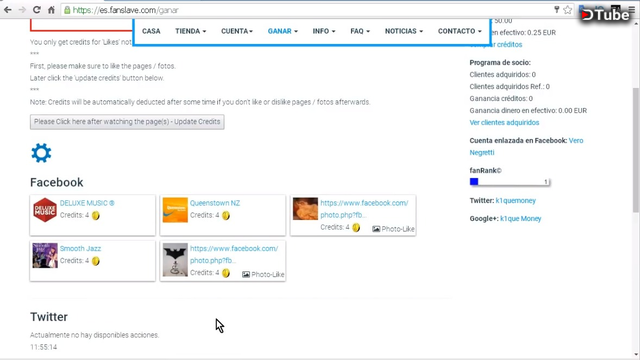Image resolution: width=640 pixels, height=360 pixels.
Task: Click the DELUXE MUSIC logo thumbnail
Action: pos(45,210)
